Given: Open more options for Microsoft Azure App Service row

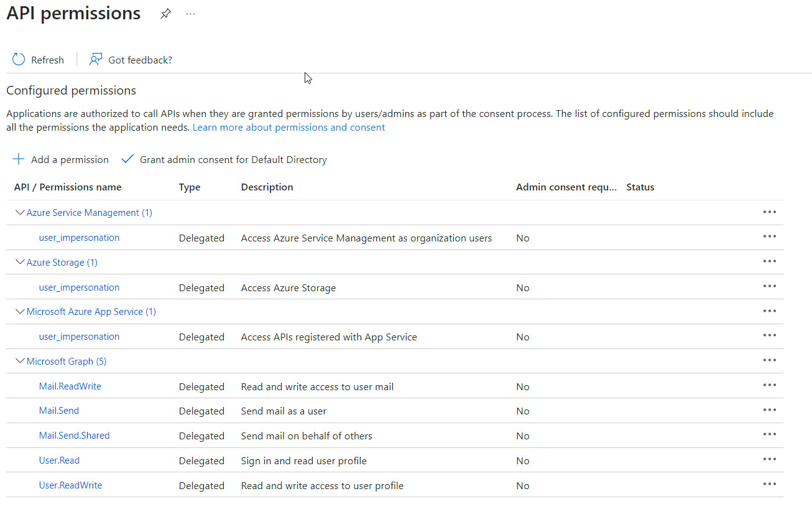Looking at the screenshot, I should click(x=770, y=311).
